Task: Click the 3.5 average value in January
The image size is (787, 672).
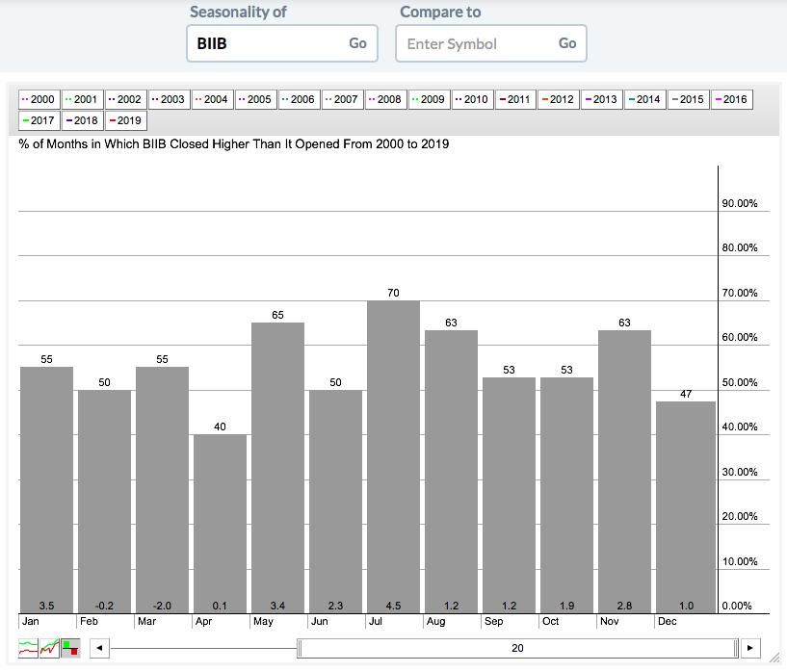Action: pyautogui.click(x=46, y=606)
